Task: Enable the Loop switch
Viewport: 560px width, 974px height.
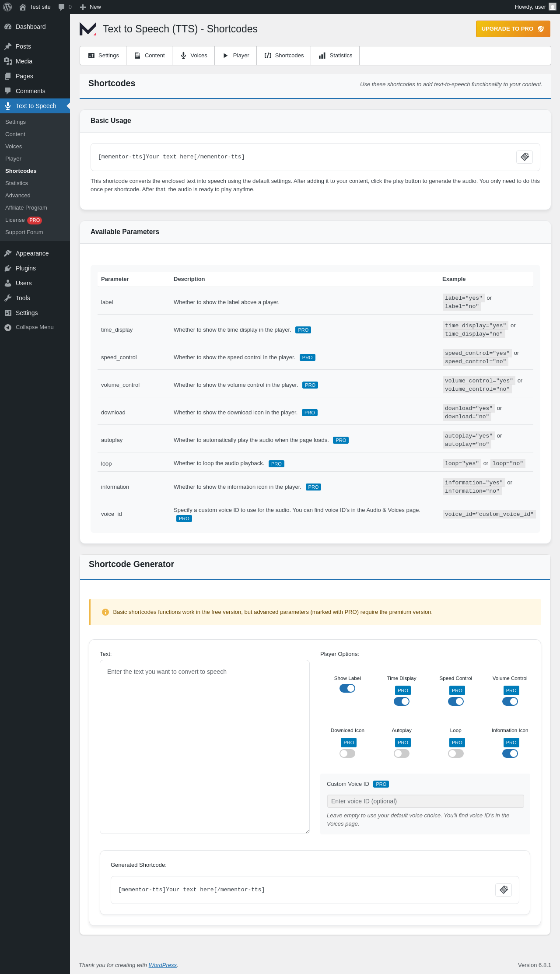Action: click(x=456, y=753)
